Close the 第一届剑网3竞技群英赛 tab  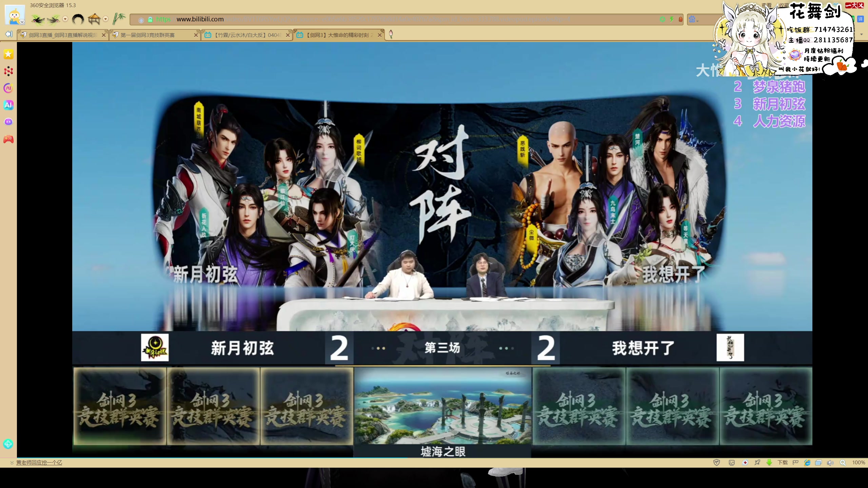click(196, 35)
